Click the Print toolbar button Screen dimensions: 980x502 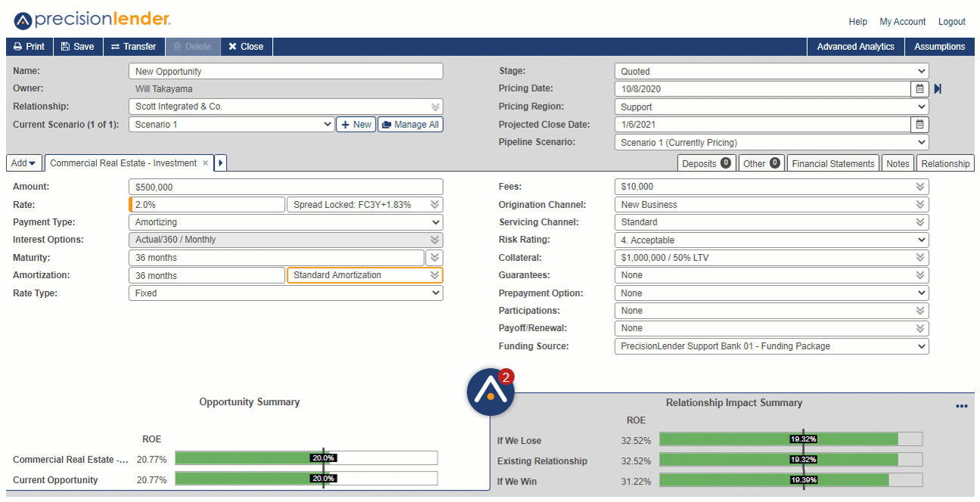(29, 47)
